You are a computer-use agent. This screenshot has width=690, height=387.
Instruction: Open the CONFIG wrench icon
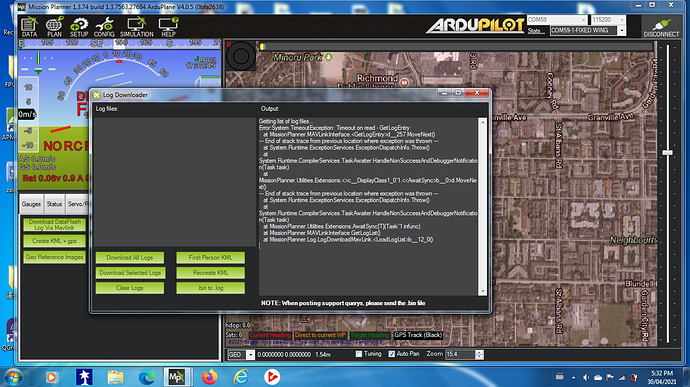pos(104,27)
